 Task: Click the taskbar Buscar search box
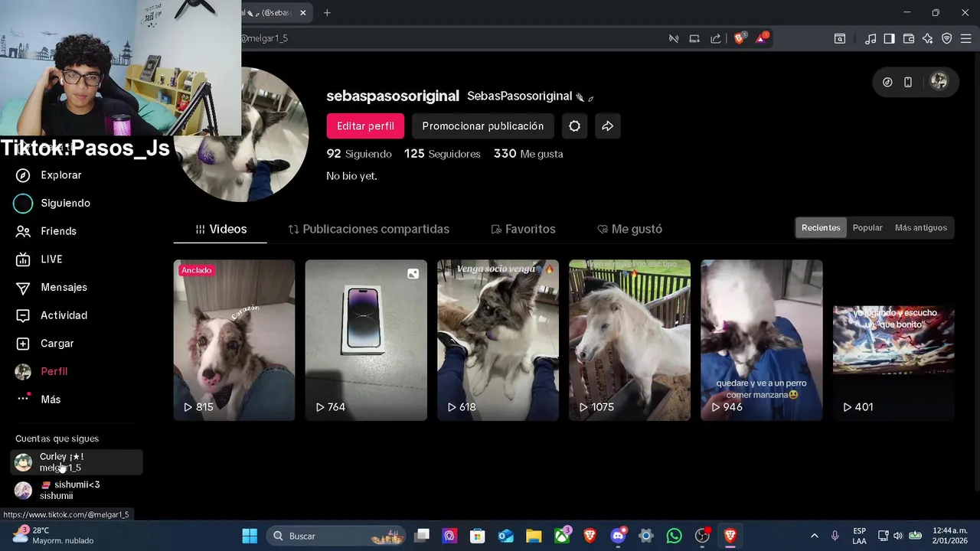(336, 536)
